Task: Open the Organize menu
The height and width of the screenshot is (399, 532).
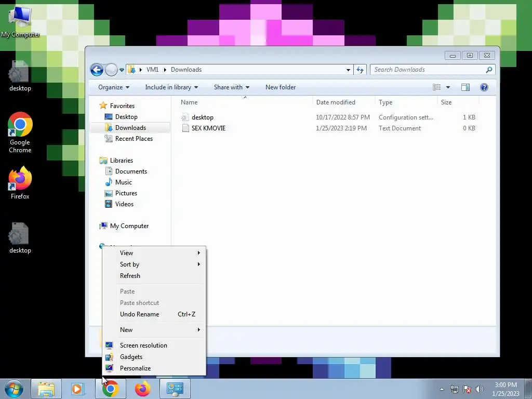Action: click(x=114, y=87)
